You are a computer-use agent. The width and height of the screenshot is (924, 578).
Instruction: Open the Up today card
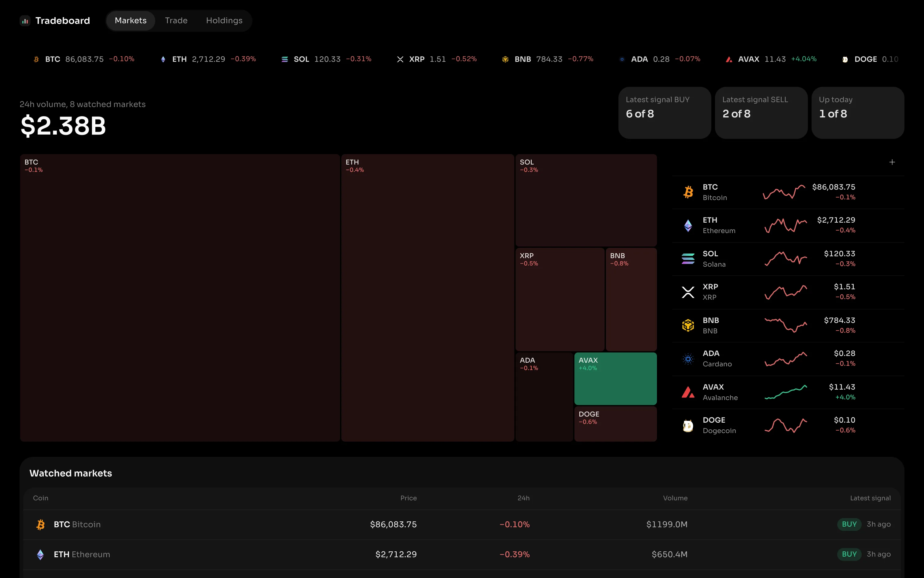(858, 113)
